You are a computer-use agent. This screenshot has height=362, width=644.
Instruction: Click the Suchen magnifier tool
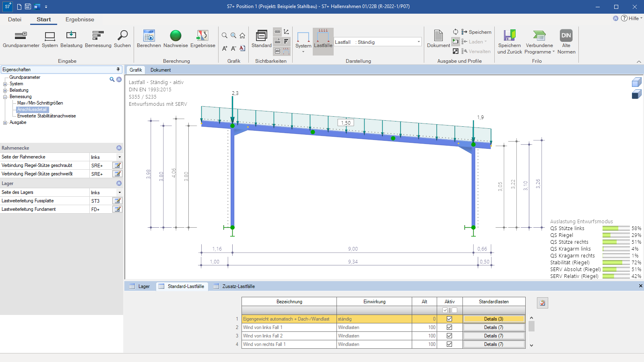122,39
